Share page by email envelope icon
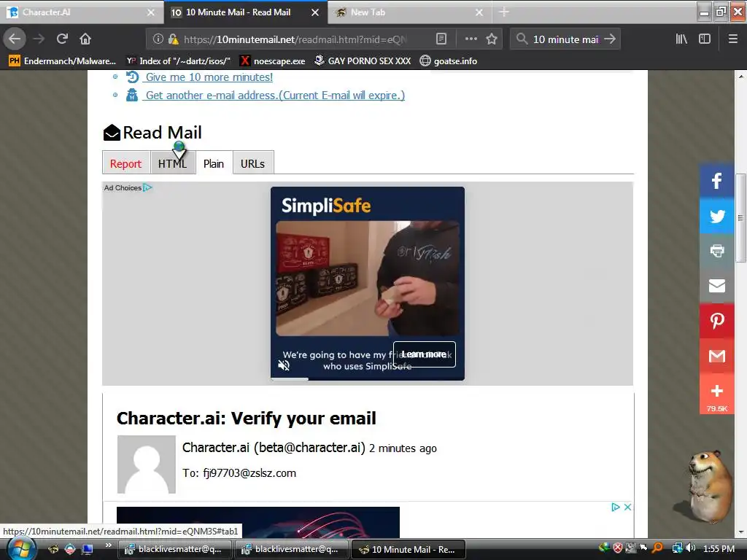 (x=716, y=286)
